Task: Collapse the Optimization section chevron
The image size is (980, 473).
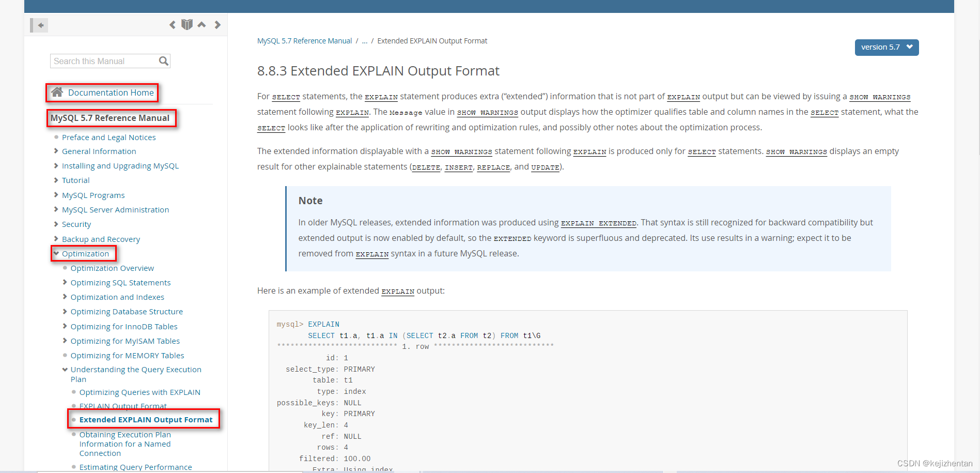Action: (x=56, y=253)
